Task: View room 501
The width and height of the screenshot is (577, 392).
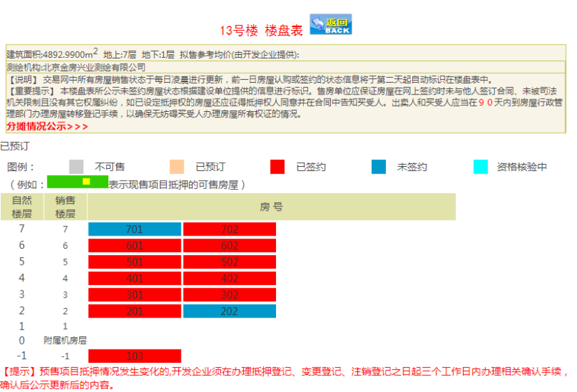Action: point(135,262)
